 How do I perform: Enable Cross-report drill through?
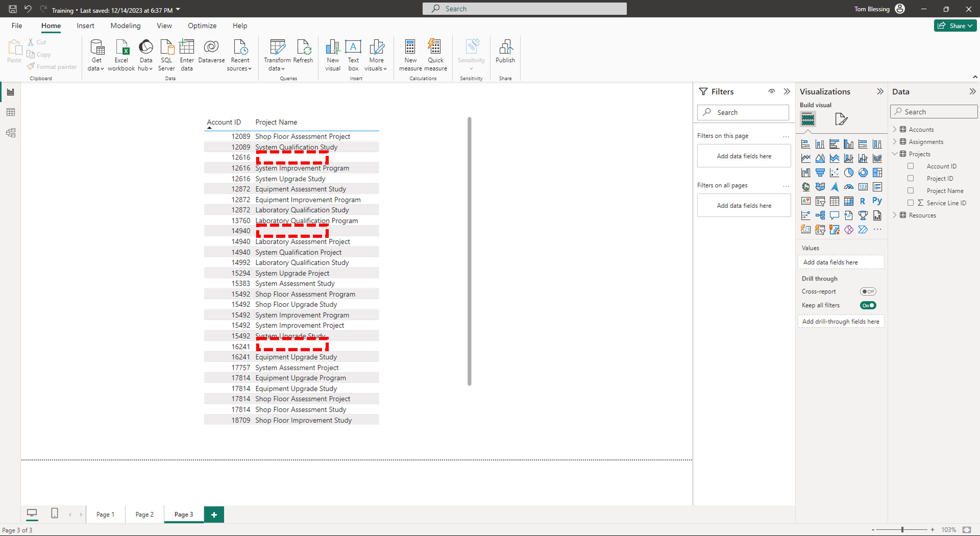tap(868, 291)
